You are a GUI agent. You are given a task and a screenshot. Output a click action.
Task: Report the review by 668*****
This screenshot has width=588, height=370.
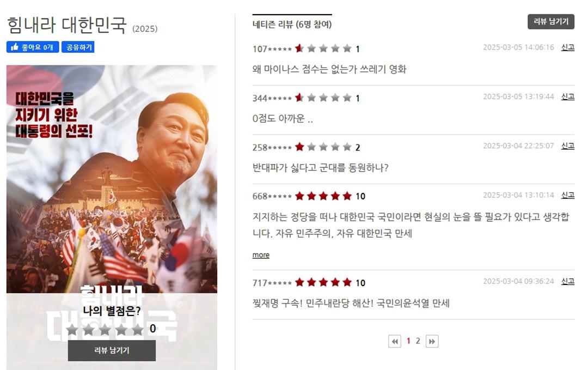point(568,195)
